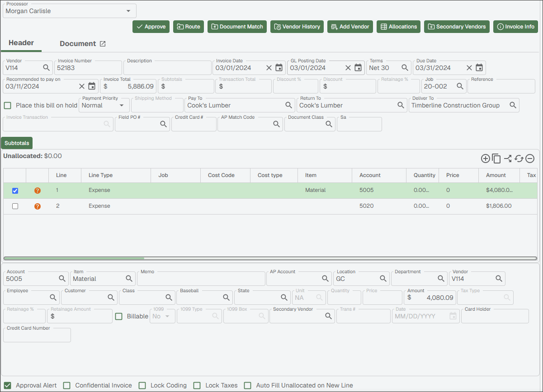
Task: Clear the Recommended to pay on date
Action: [81, 86]
